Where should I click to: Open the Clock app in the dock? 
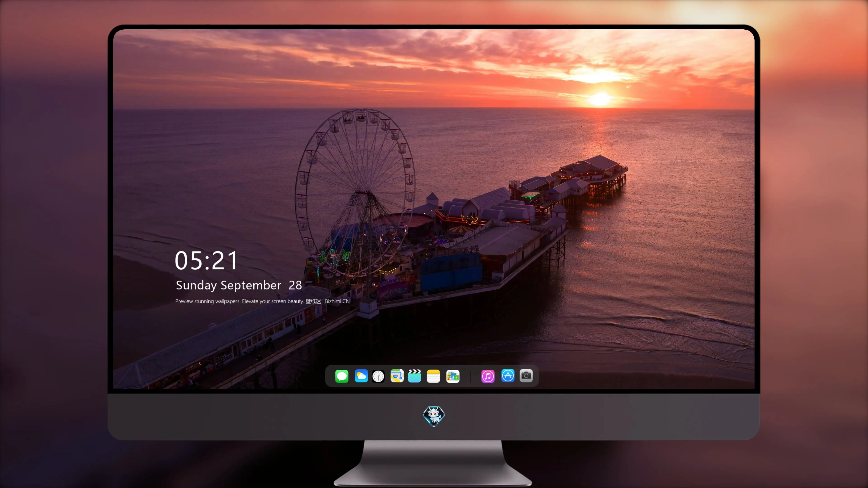point(378,376)
